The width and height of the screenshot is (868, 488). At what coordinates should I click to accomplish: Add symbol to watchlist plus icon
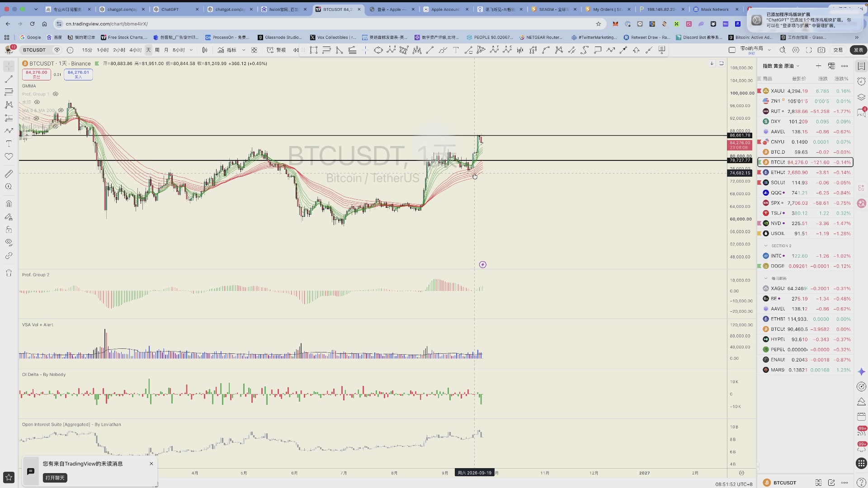pos(818,66)
